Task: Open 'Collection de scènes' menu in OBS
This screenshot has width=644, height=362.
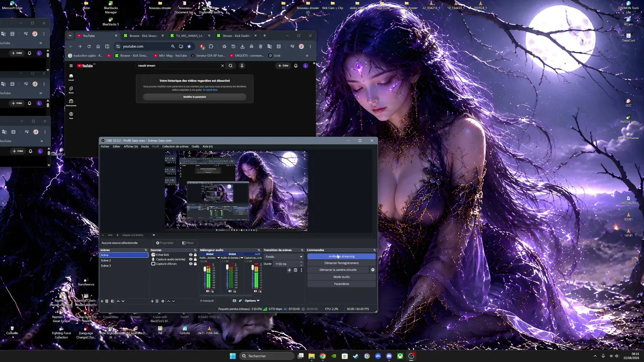Action: click(175, 146)
